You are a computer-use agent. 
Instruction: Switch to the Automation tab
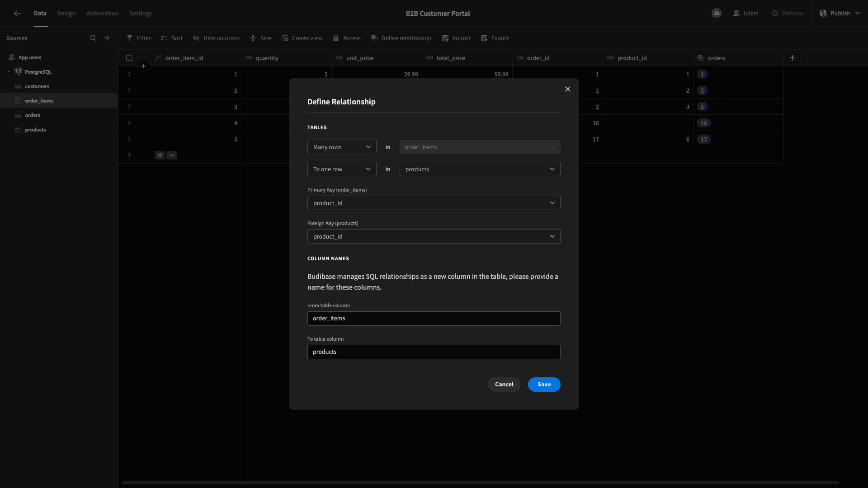pos(103,14)
